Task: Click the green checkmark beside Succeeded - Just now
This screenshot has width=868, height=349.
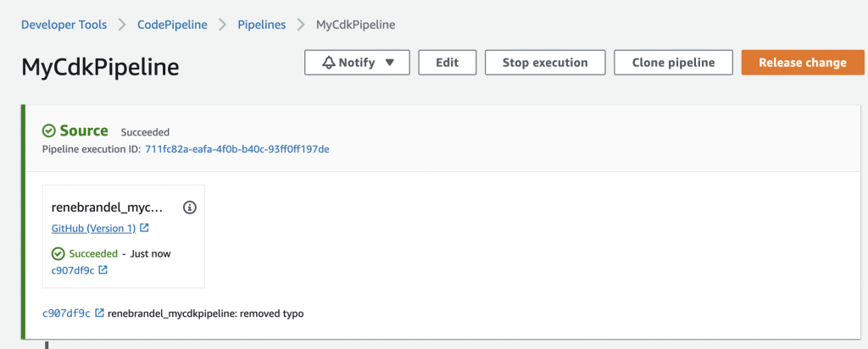Action: tap(58, 254)
